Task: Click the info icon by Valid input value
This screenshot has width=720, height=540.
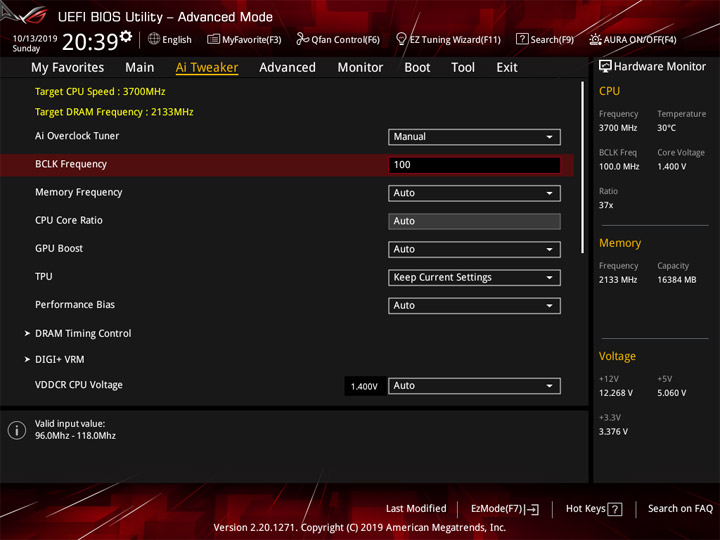Action: [x=17, y=430]
